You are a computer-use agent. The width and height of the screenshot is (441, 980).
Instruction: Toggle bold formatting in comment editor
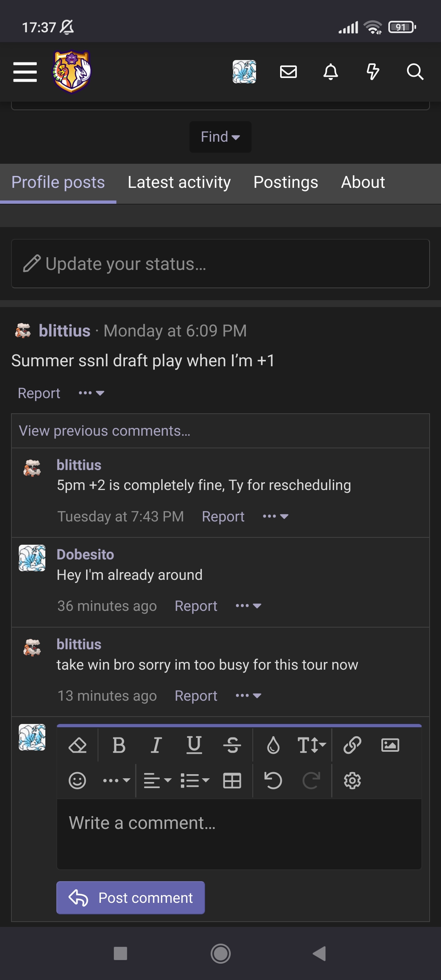pyautogui.click(x=119, y=745)
